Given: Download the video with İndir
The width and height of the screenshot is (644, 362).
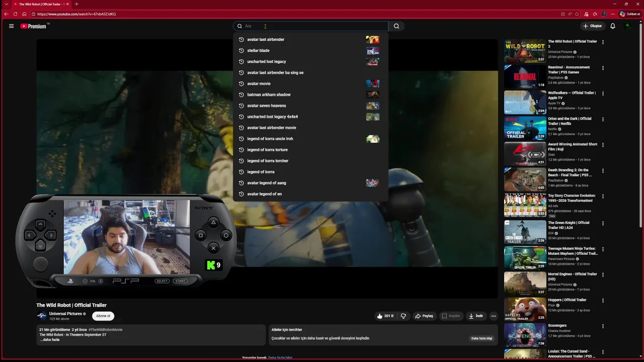Looking at the screenshot, I should [x=476, y=316].
